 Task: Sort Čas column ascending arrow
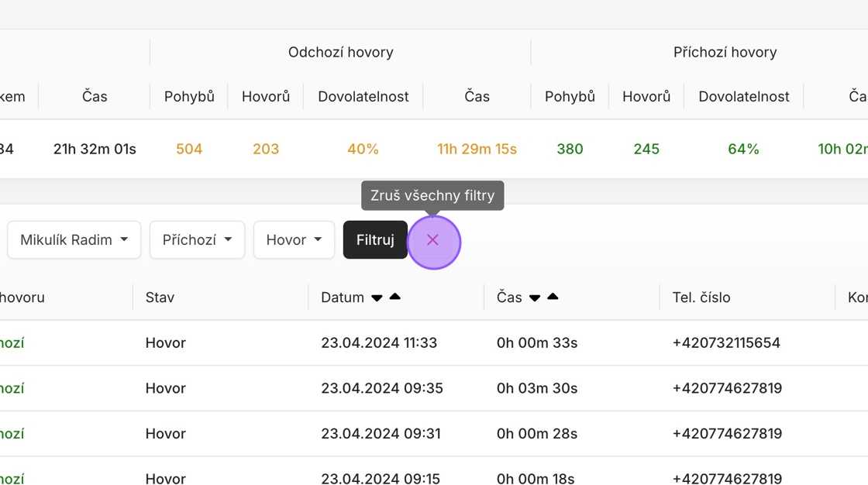[553, 297]
